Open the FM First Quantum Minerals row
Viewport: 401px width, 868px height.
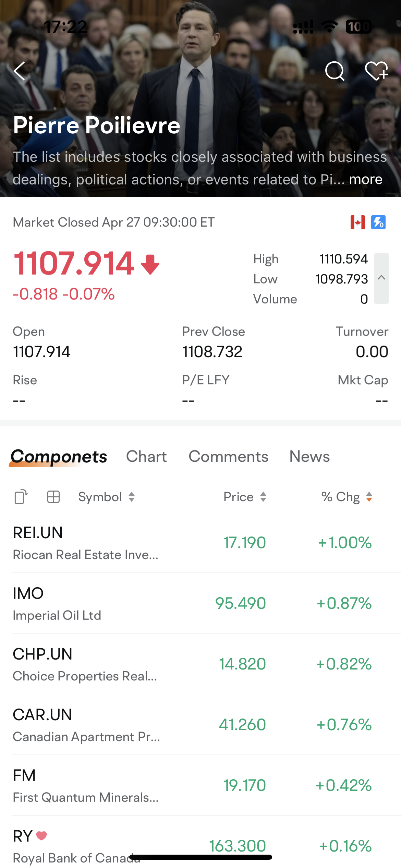point(200,785)
